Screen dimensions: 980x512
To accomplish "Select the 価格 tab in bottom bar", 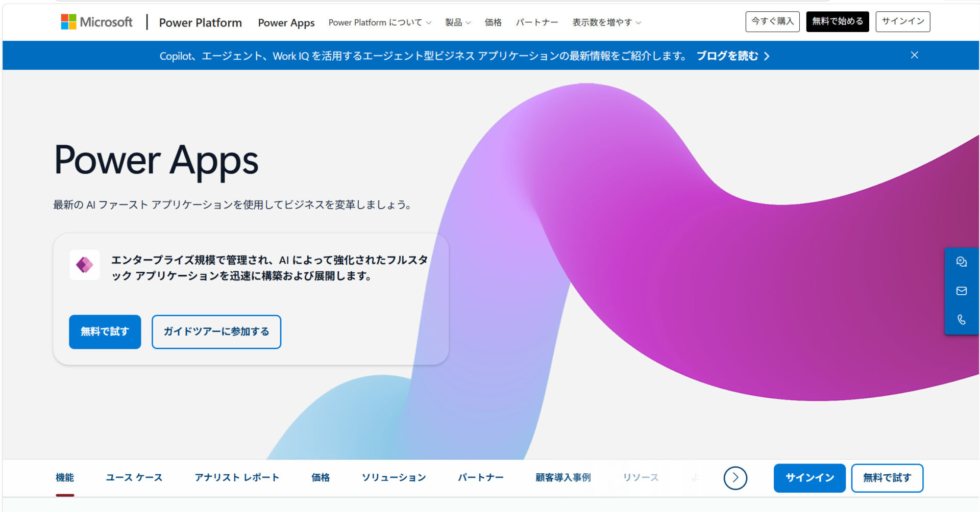I will (x=321, y=477).
